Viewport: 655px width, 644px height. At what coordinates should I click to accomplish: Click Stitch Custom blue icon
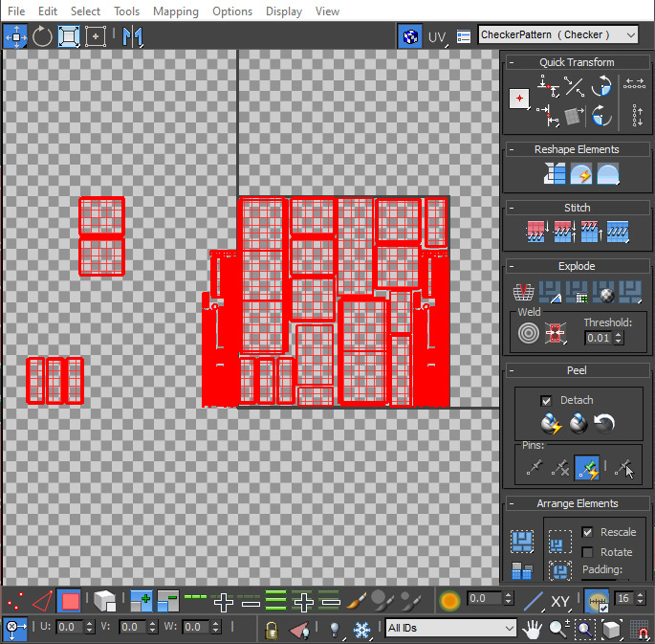point(618,232)
